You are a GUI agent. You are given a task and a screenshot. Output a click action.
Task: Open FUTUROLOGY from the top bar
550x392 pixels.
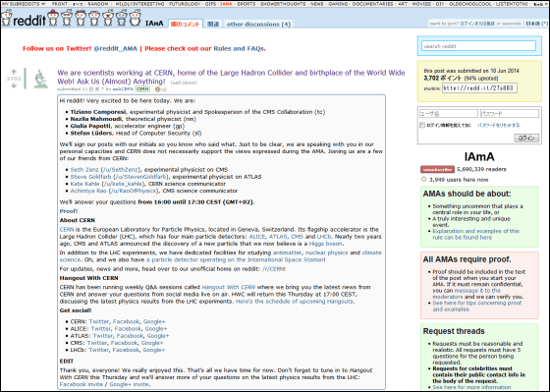point(185,4)
